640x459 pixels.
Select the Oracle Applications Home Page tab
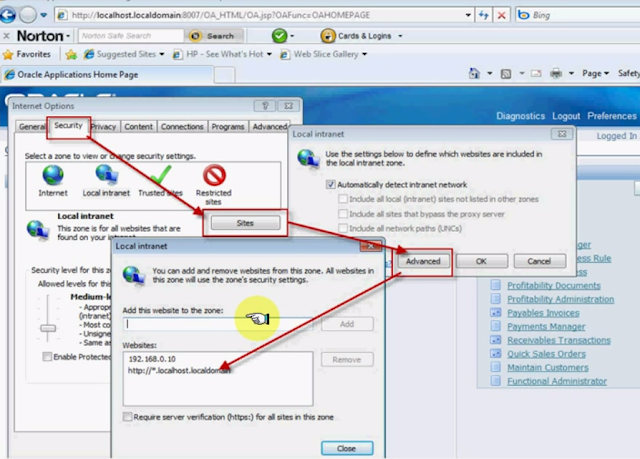coord(108,75)
